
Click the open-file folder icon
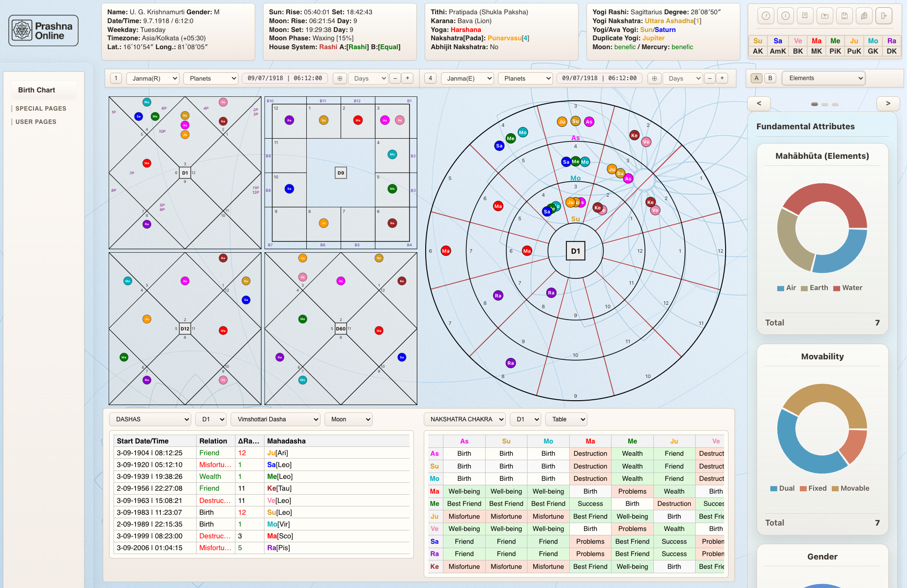[824, 16]
